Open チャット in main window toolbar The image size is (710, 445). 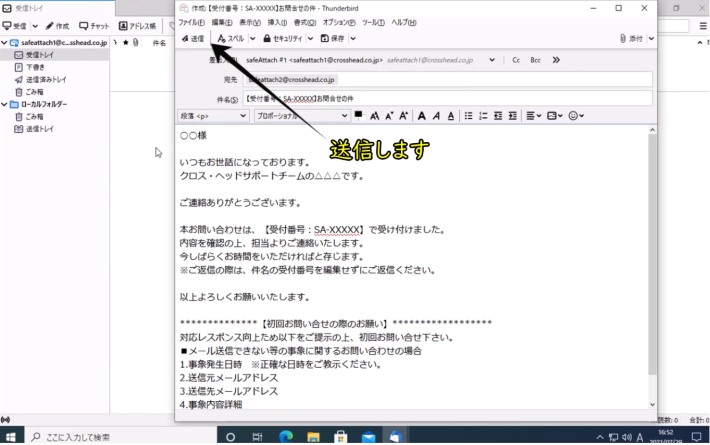[x=94, y=26]
